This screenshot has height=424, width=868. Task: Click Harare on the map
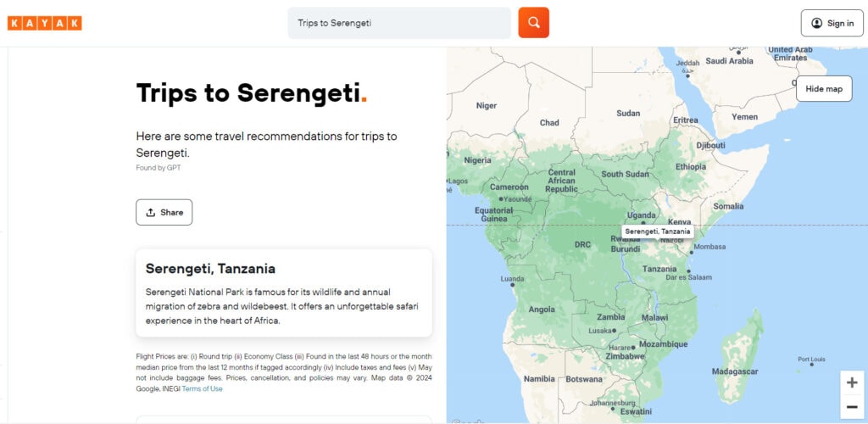coord(622,347)
